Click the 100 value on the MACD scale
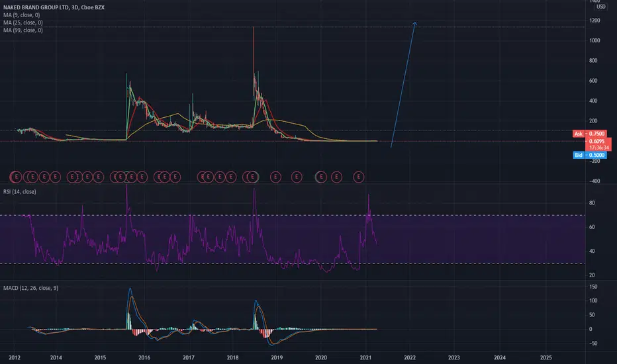The image size is (617, 364). click(593, 300)
